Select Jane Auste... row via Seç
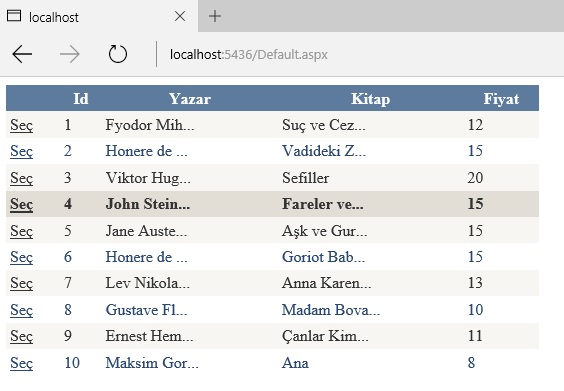 tap(22, 231)
